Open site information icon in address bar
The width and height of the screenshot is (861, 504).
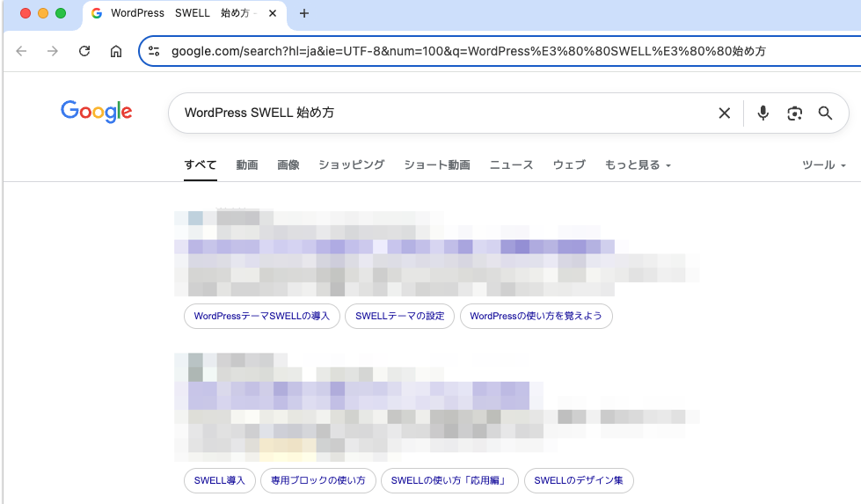tap(155, 51)
